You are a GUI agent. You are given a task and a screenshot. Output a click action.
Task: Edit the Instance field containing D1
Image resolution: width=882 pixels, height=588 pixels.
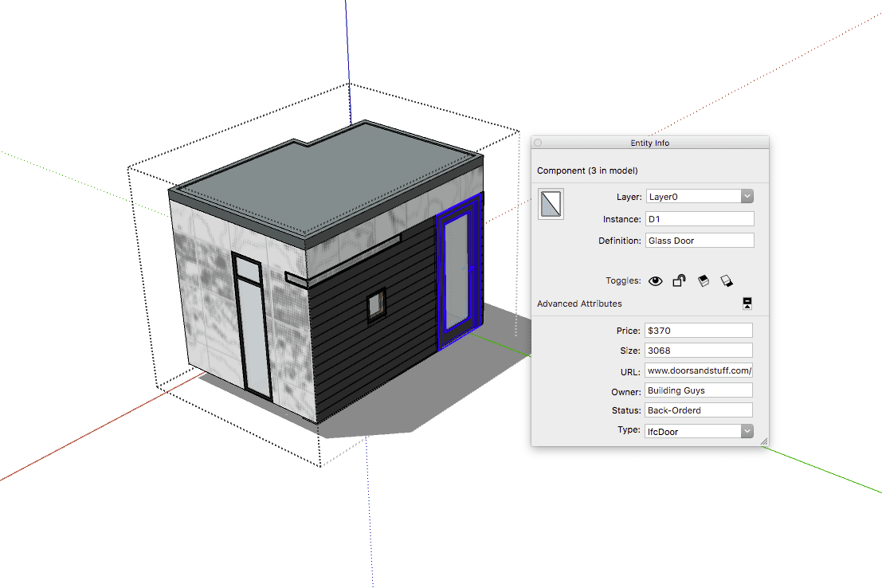(x=699, y=218)
